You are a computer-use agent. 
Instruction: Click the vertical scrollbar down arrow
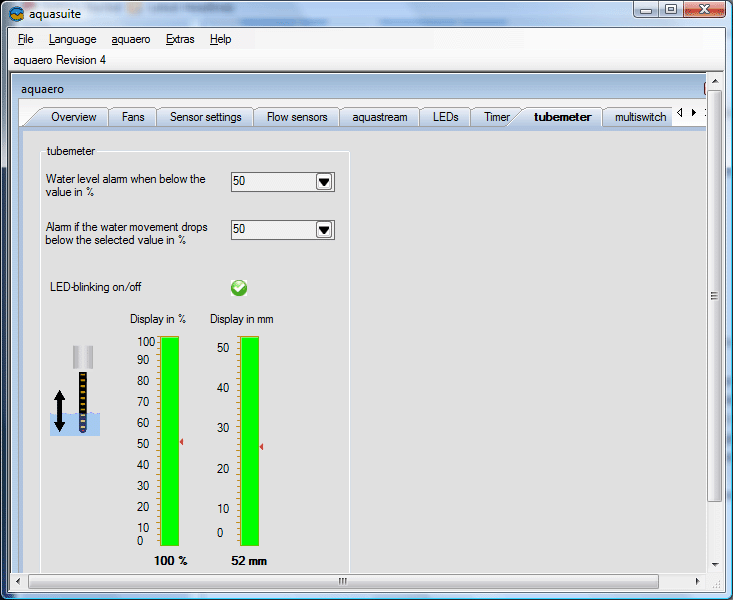715,564
